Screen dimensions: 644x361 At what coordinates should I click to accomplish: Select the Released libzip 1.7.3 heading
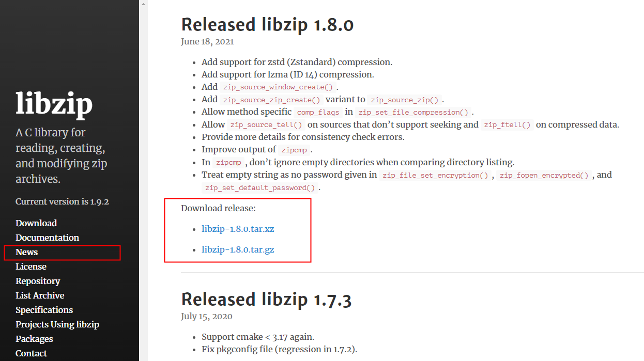point(267,299)
